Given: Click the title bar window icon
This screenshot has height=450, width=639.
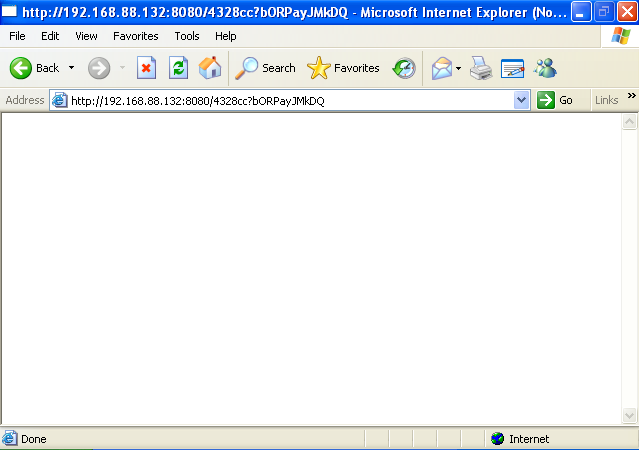Looking at the screenshot, I should (9, 12).
